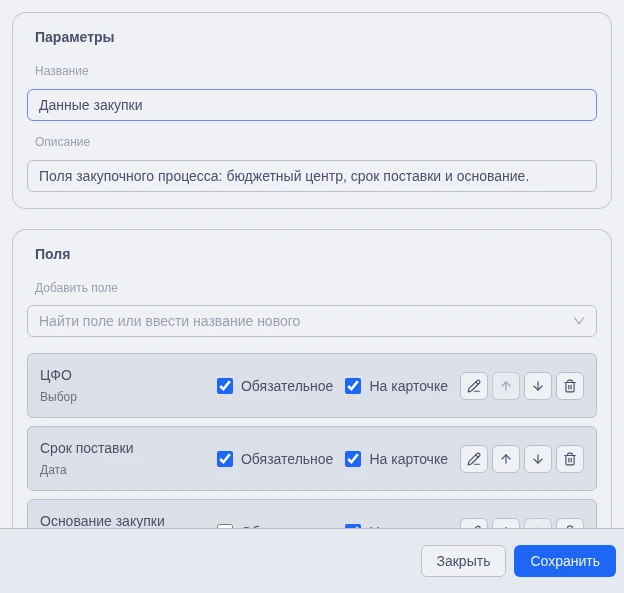Uncheck Обязательное for ЦФО
624x593 pixels.
(x=225, y=386)
